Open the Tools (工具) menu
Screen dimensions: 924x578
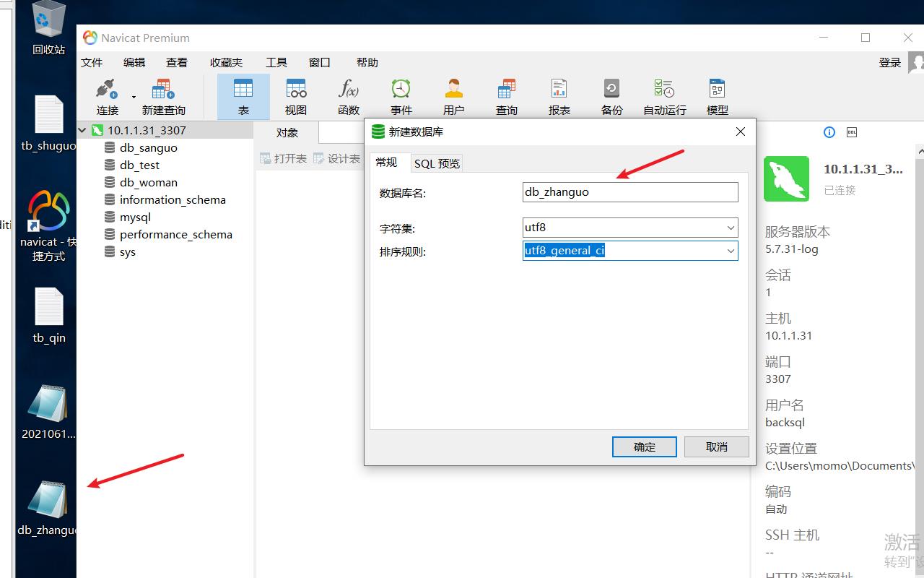[x=276, y=63]
